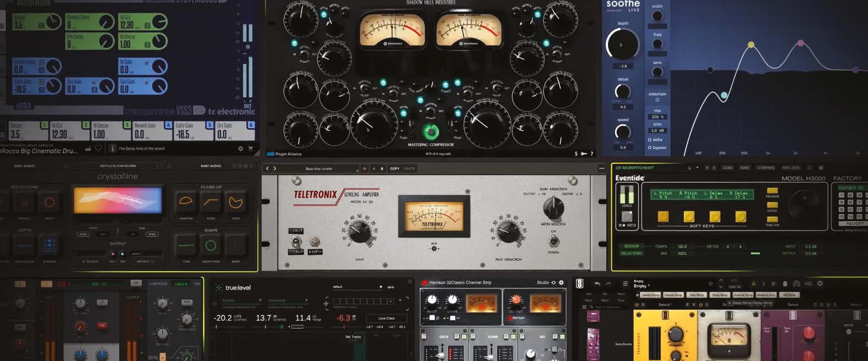Click the star favorite icon in Slate Mix Rack
The width and height of the screenshot is (868, 361).
[x=711, y=284]
